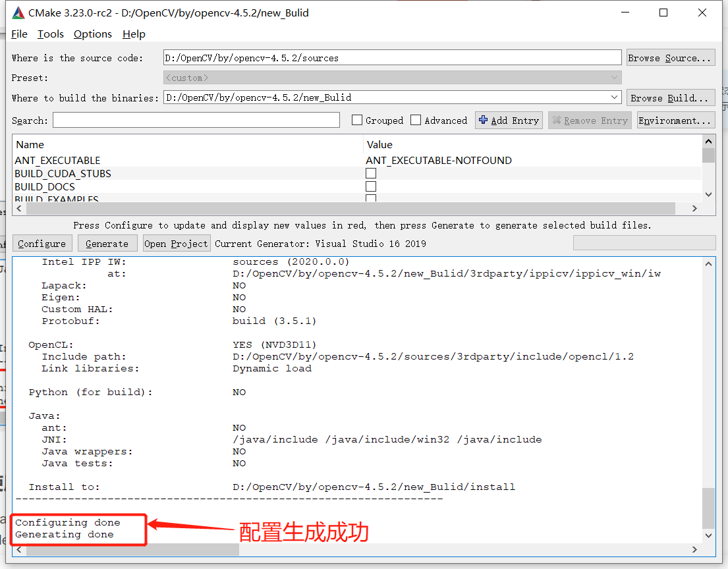Enable the Advanced checkbox
The image size is (728, 569).
coord(416,121)
